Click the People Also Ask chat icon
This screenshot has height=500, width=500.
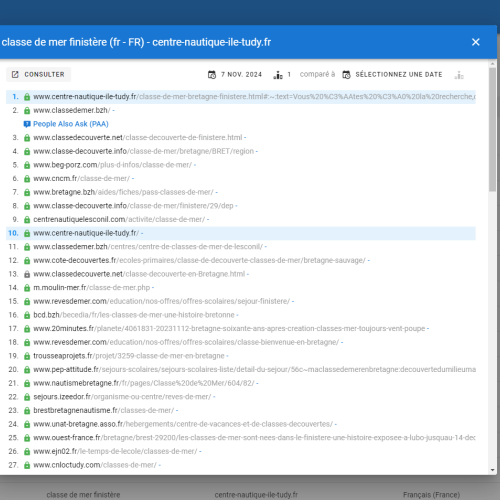coord(27,124)
